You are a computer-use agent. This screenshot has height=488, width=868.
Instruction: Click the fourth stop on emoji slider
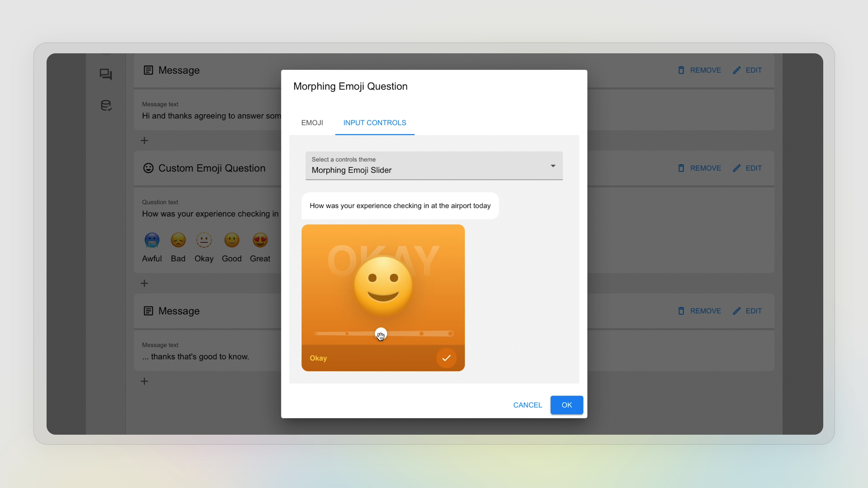tap(421, 333)
